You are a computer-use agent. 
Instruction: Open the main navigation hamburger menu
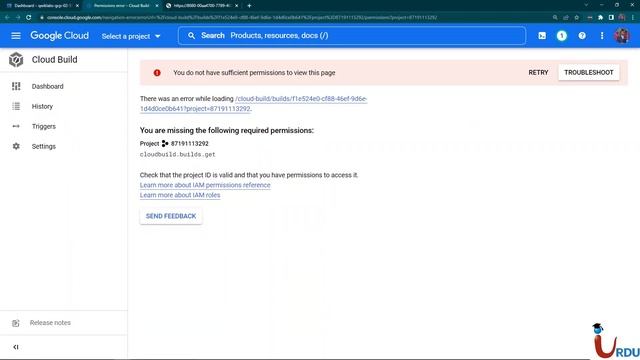(16, 36)
